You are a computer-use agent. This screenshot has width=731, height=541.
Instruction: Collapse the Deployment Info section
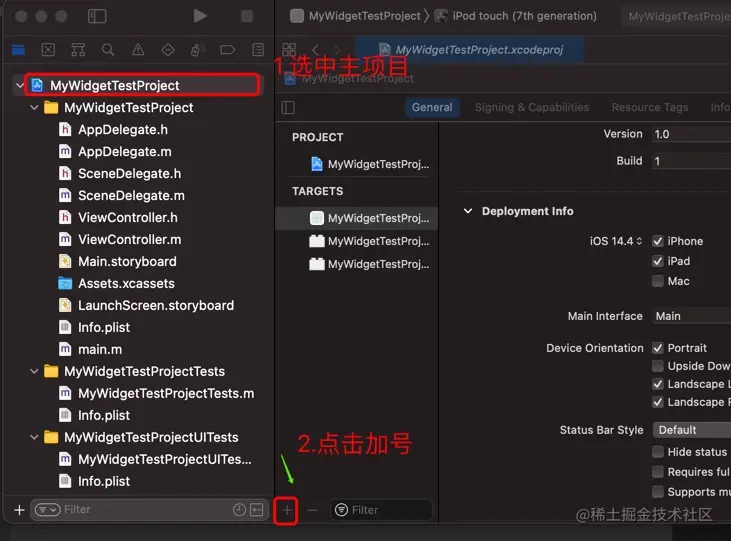(468, 211)
